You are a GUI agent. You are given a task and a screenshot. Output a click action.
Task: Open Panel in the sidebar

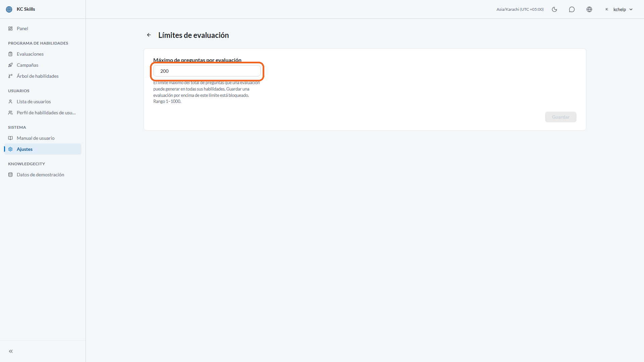tap(43, 28)
